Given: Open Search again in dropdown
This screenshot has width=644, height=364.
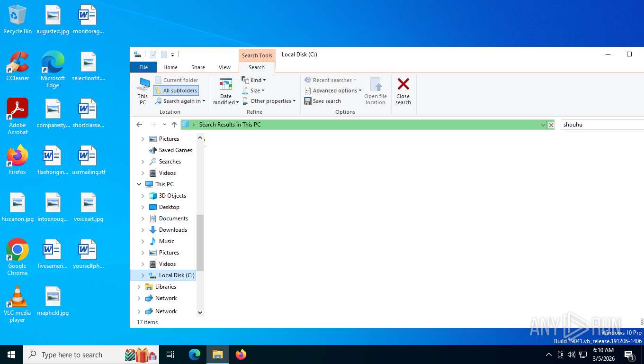Looking at the screenshot, I should (180, 101).
